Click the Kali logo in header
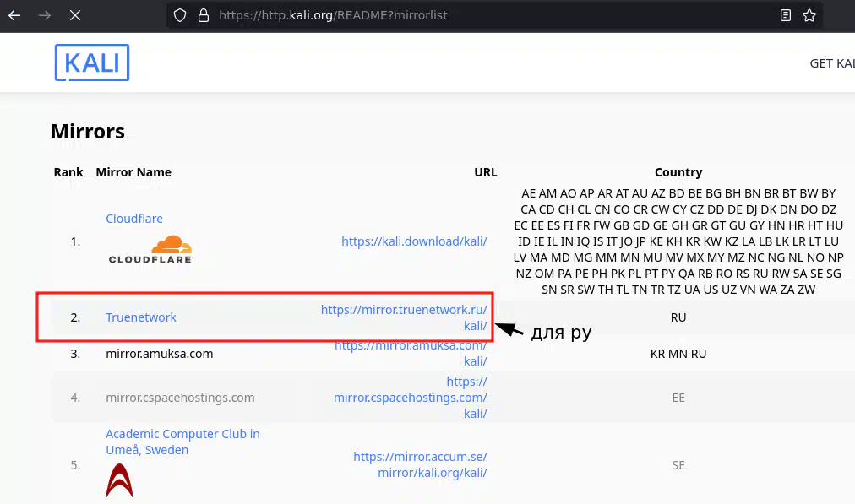 pos(92,62)
